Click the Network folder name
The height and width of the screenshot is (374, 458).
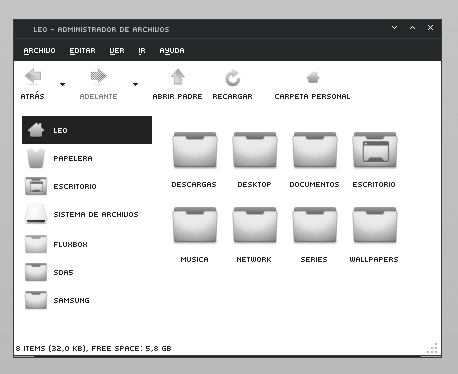254,259
